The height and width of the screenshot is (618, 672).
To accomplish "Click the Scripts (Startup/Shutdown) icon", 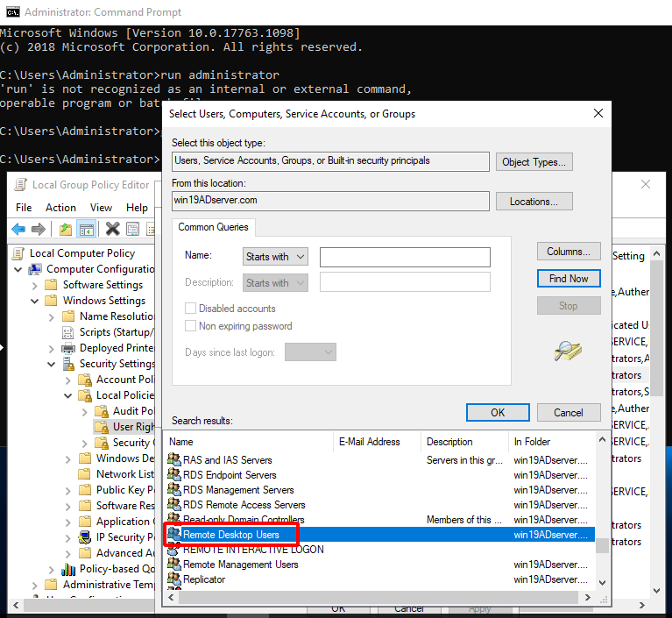I will [68, 332].
